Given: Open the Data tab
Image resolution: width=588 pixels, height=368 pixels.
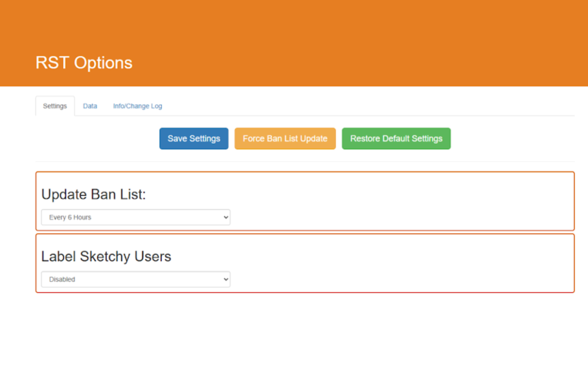Looking at the screenshot, I should [x=90, y=106].
